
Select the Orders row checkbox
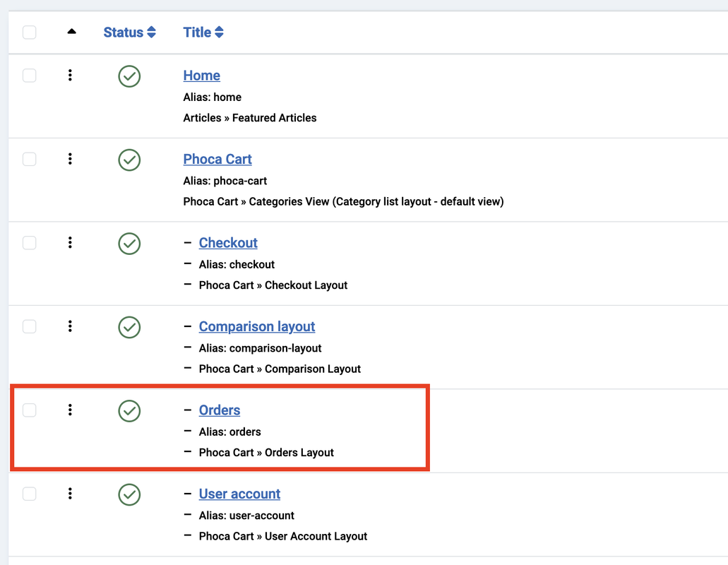[x=29, y=410]
